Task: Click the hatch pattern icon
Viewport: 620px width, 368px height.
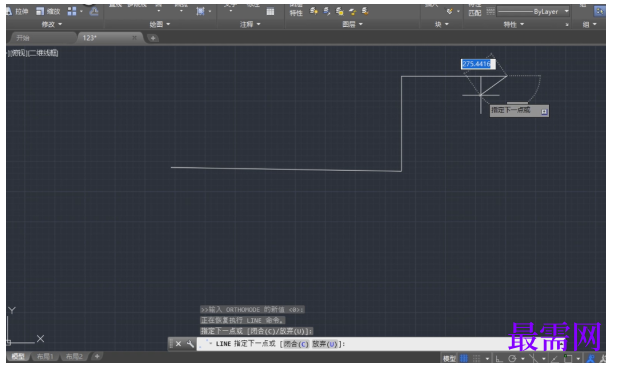Action: point(200,11)
